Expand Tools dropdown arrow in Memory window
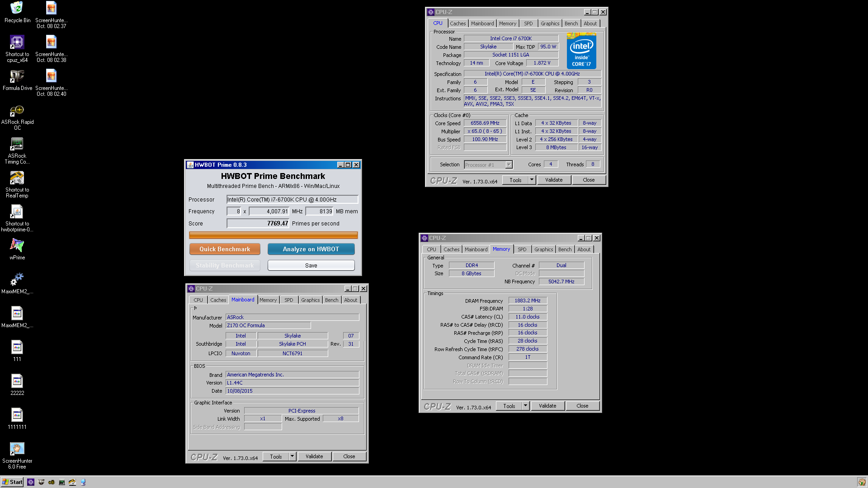 pyautogui.click(x=525, y=406)
